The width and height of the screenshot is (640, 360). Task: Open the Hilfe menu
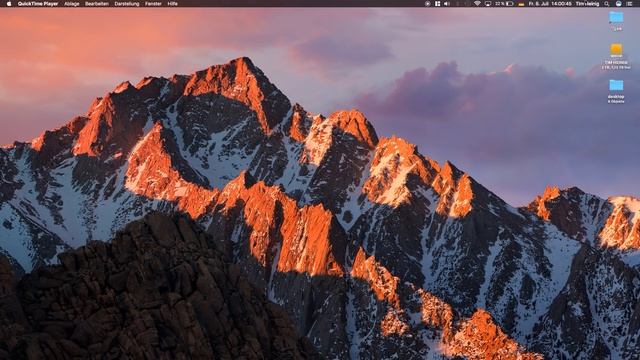click(173, 4)
